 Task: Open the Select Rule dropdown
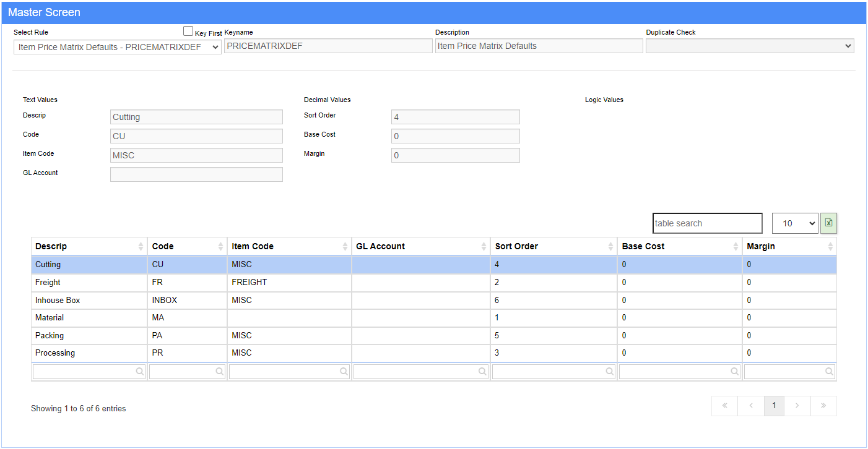pos(118,47)
